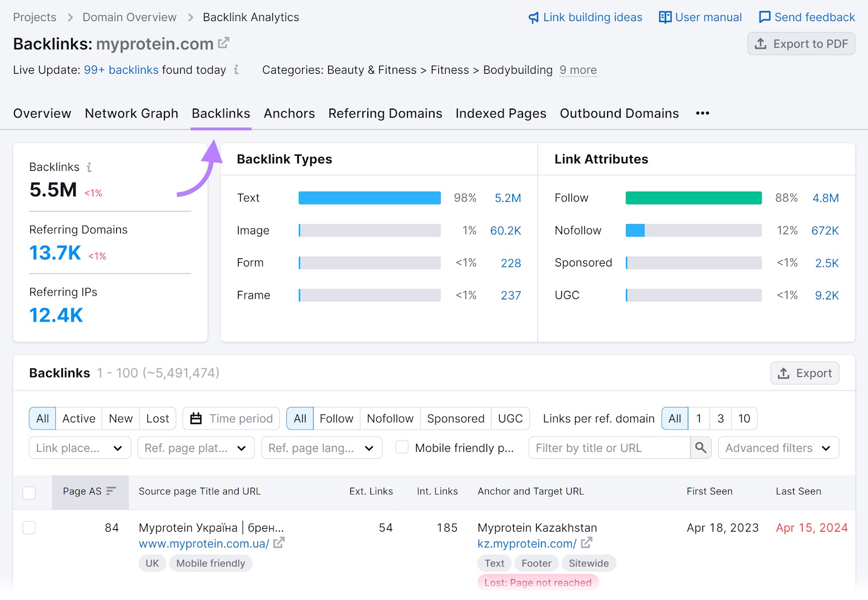This screenshot has width=868, height=600.
Task: Enable the Mobile friendly pages checkbox
Action: pyautogui.click(x=401, y=448)
